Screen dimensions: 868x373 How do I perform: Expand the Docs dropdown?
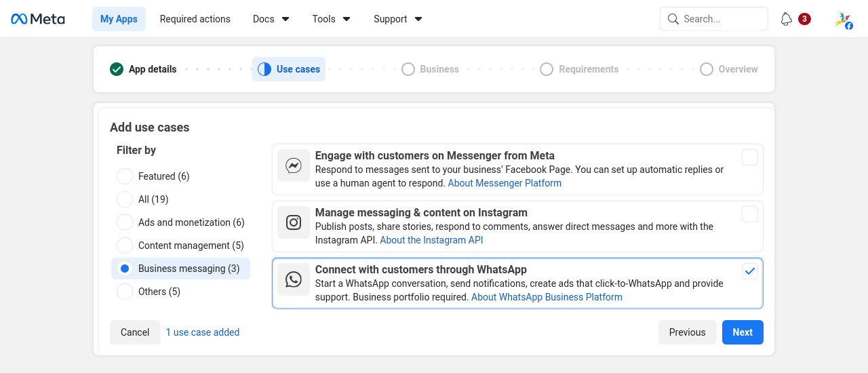click(x=271, y=19)
